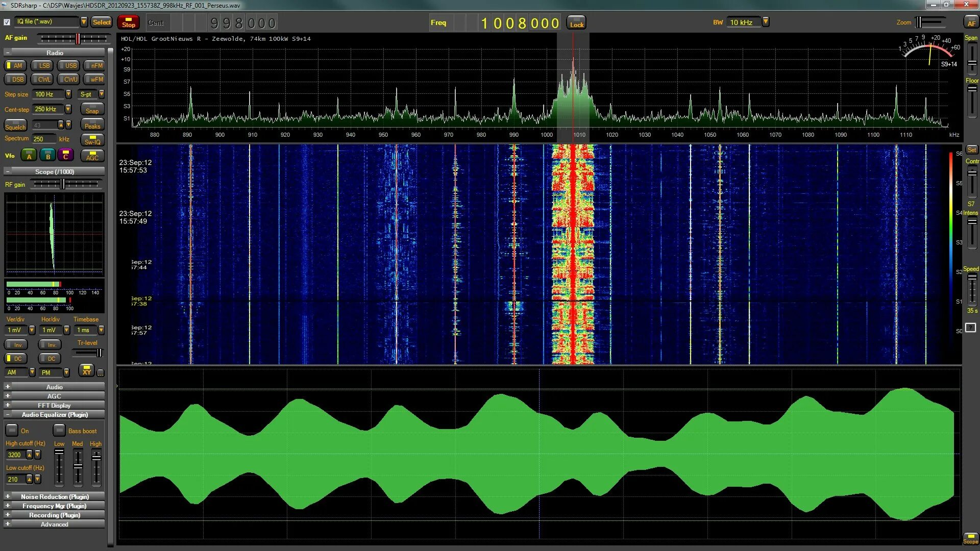Click the Select file button
This screenshot has width=980, height=551.
(x=101, y=22)
